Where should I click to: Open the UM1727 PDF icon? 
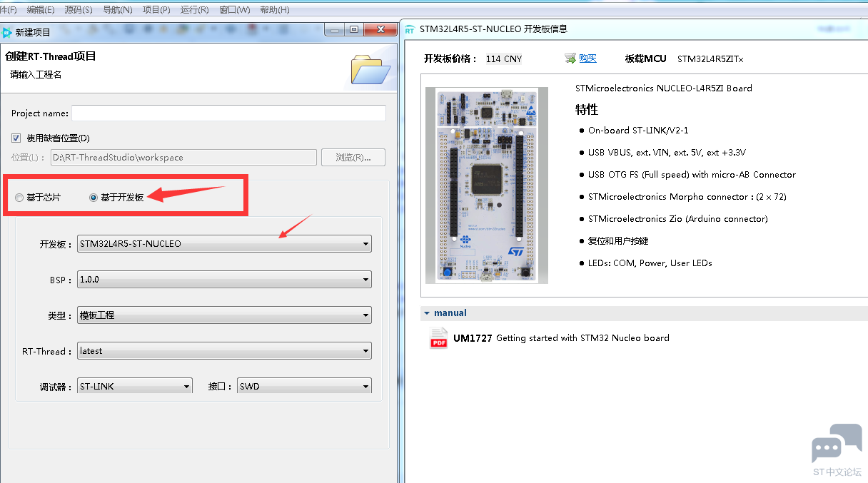[x=438, y=338]
